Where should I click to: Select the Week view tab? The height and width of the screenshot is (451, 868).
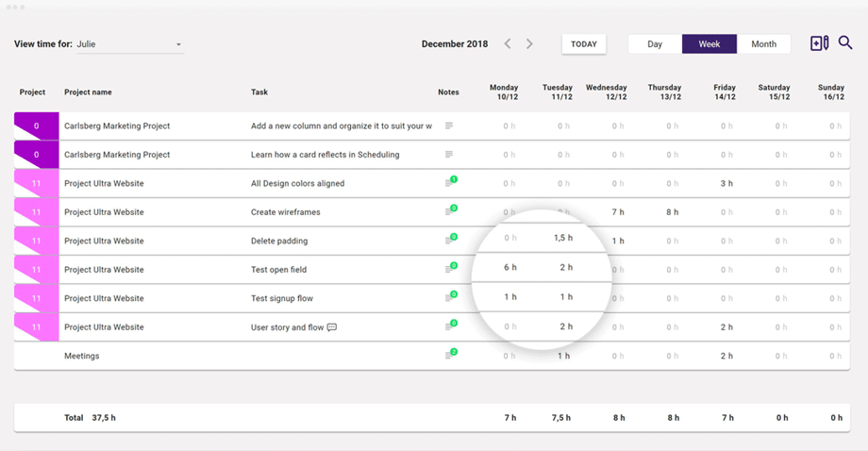(x=709, y=44)
